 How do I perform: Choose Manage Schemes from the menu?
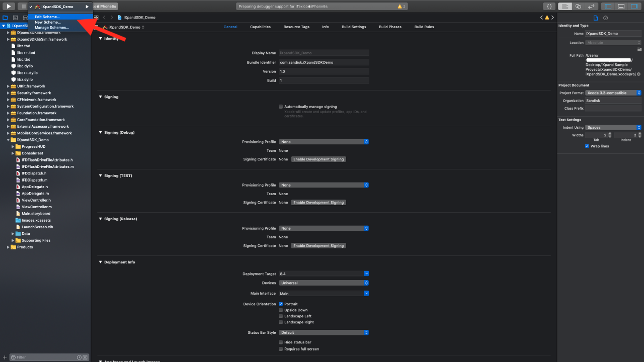pyautogui.click(x=60, y=28)
